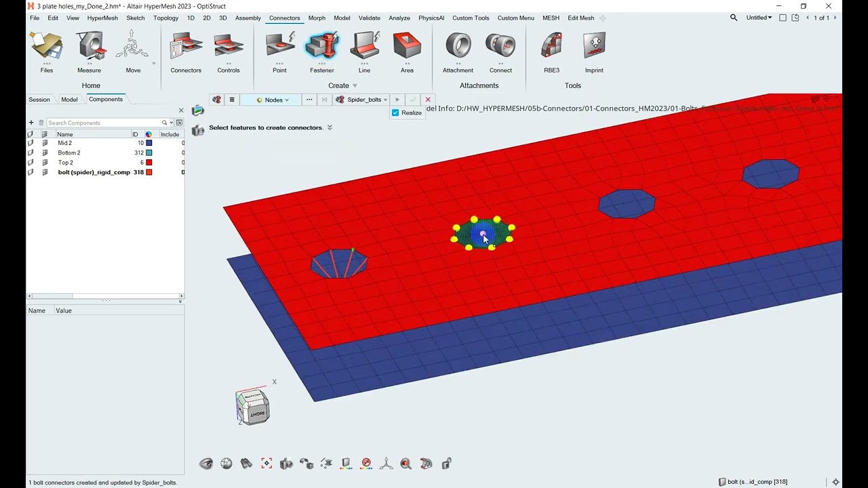The width and height of the screenshot is (868, 488).
Task: Toggle mesh display icon for bolt (spider)_rigid_comp
Action: click(x=45, y=172)
